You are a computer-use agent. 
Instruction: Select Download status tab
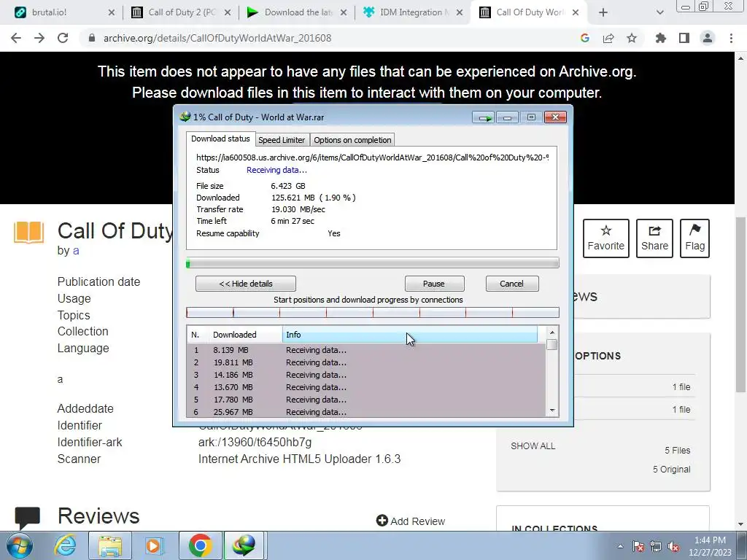(220, 139)
